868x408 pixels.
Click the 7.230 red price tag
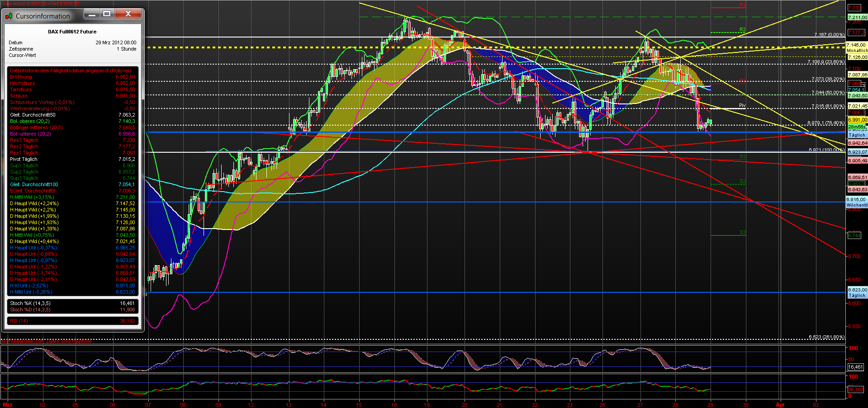point(854,8)
